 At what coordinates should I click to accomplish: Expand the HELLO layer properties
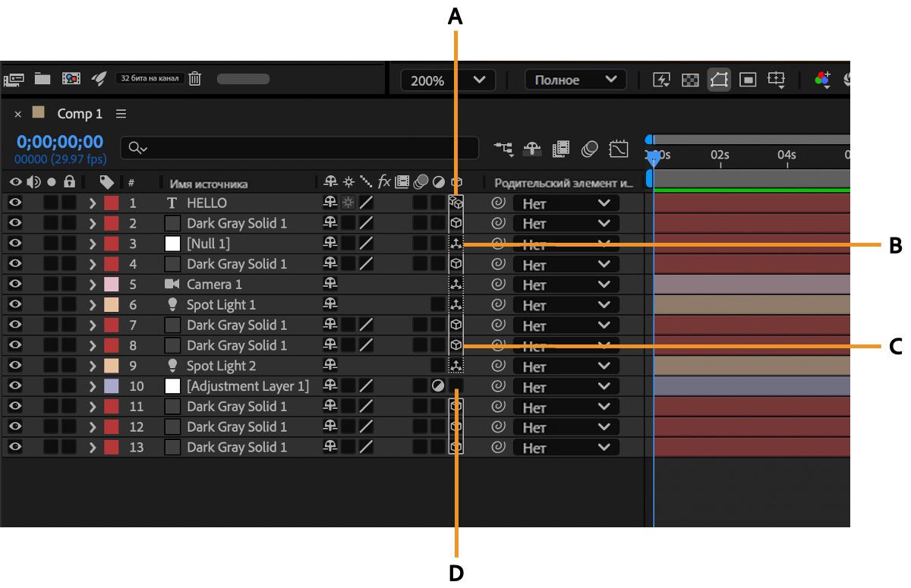coord(93,203)
